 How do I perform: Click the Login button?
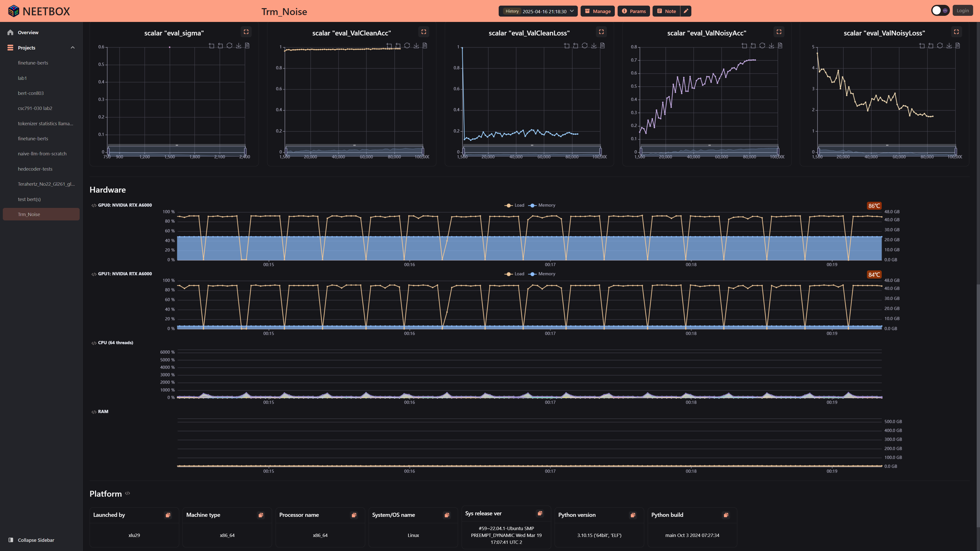[x=962, y=11]
